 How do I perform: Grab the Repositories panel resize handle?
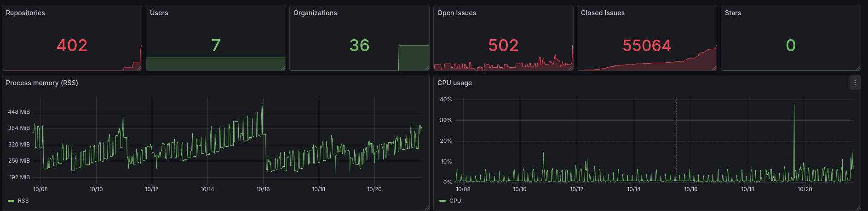[x=139, y=68]
